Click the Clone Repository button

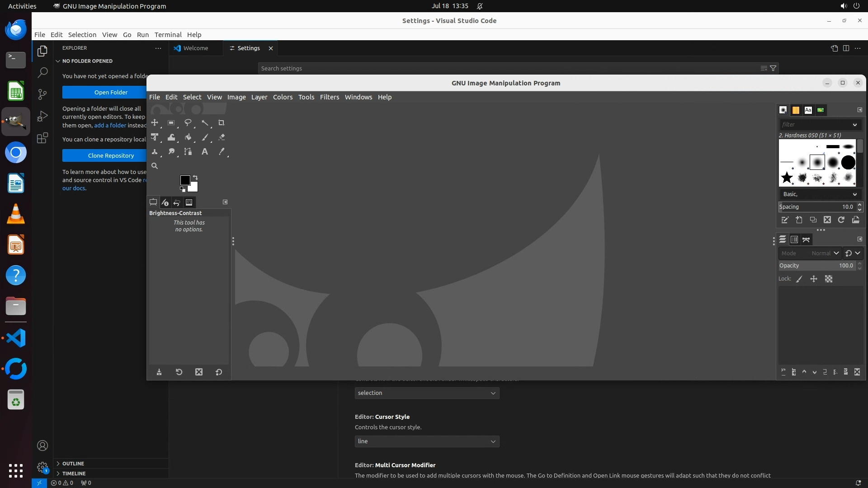(x=111, y=155)
